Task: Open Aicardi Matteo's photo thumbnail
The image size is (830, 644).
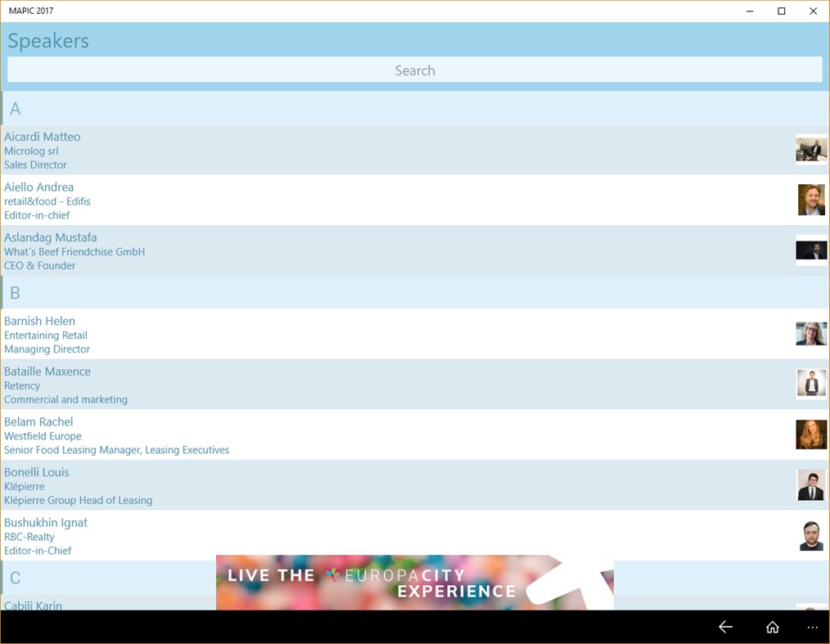Action: point(811,150)
